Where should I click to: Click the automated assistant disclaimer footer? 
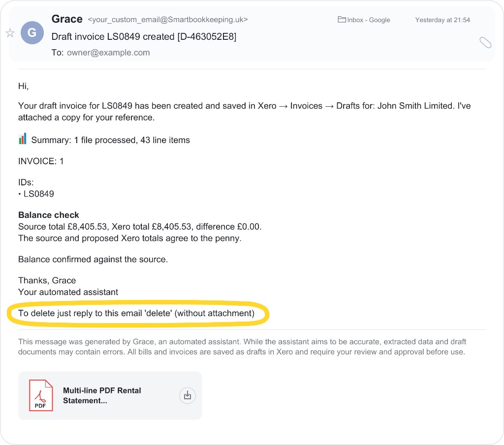click(242, 347)
